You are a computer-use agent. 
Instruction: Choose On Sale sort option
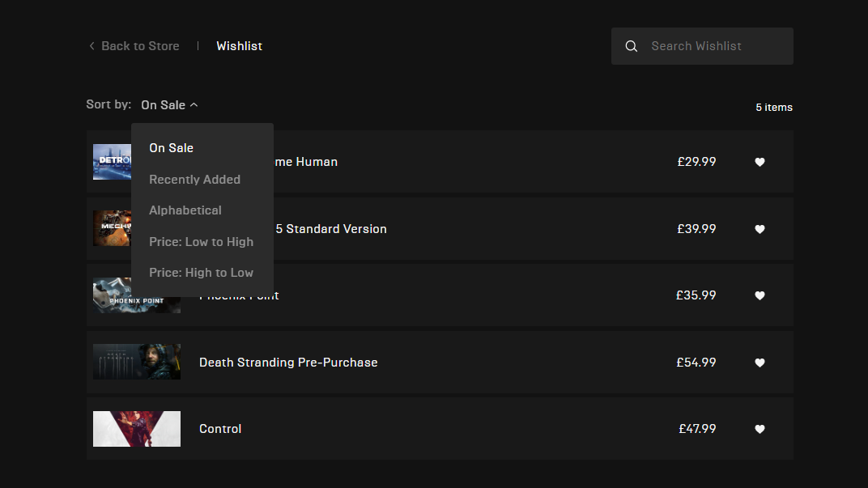[171, 148]
